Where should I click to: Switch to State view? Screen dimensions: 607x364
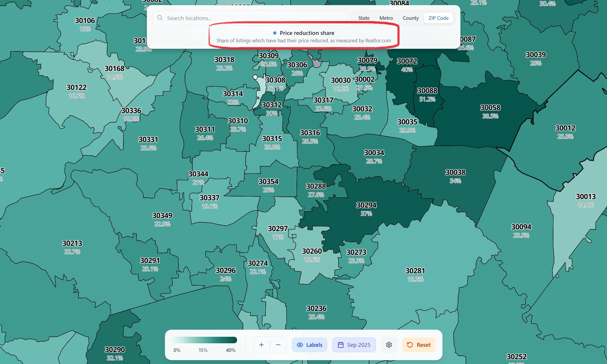[x=364, y=18]
